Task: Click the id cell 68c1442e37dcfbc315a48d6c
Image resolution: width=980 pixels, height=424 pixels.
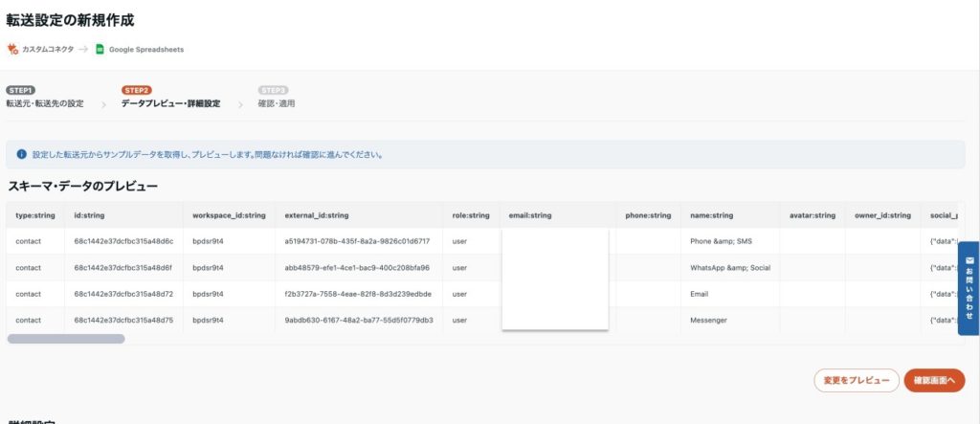Action: [123, 241]
